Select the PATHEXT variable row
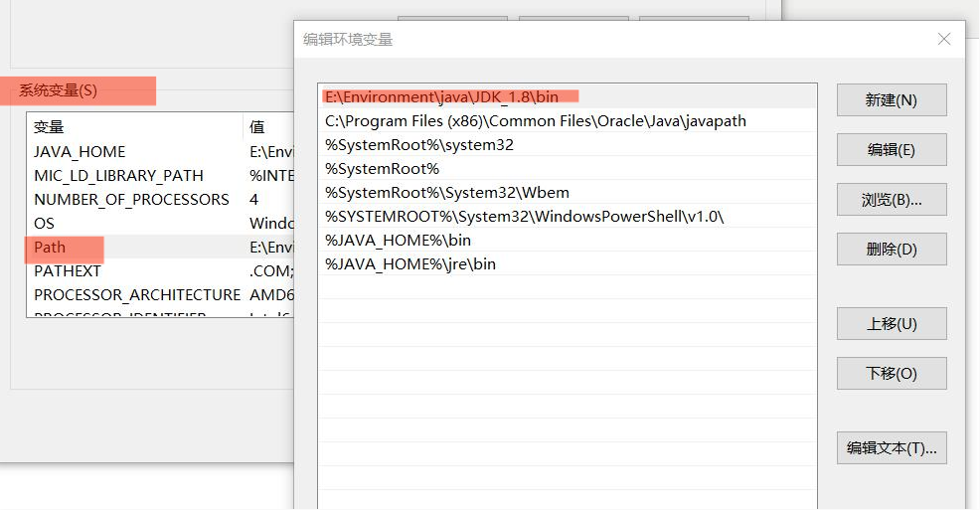Screen dimensions: 980x510 click(68, 271)
